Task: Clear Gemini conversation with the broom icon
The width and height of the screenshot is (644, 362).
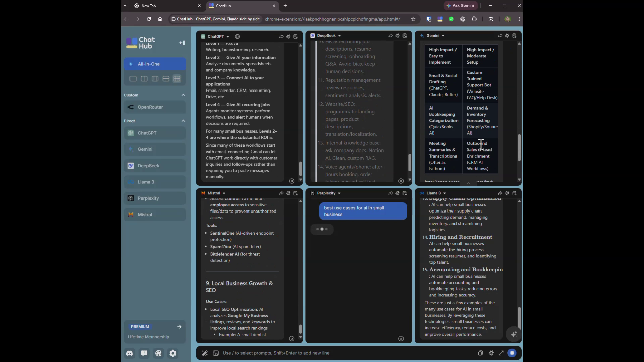Action: coord(507,35)
